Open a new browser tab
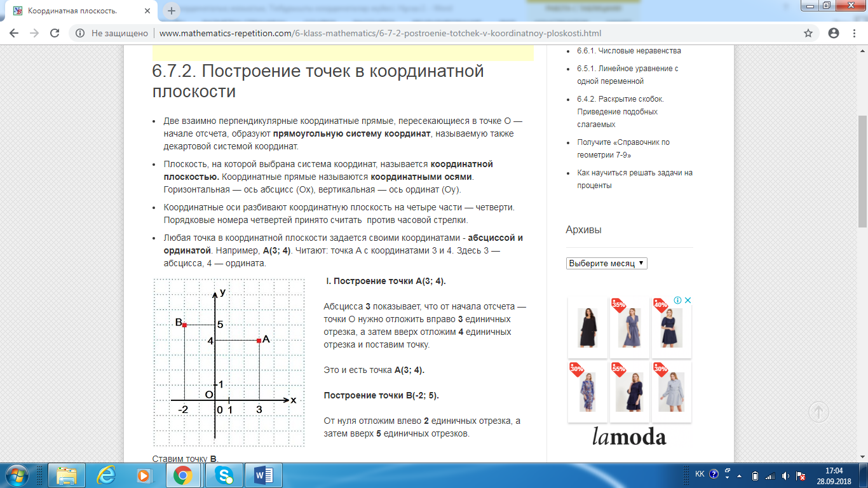868x488 pixels. (x=172, y=11)
